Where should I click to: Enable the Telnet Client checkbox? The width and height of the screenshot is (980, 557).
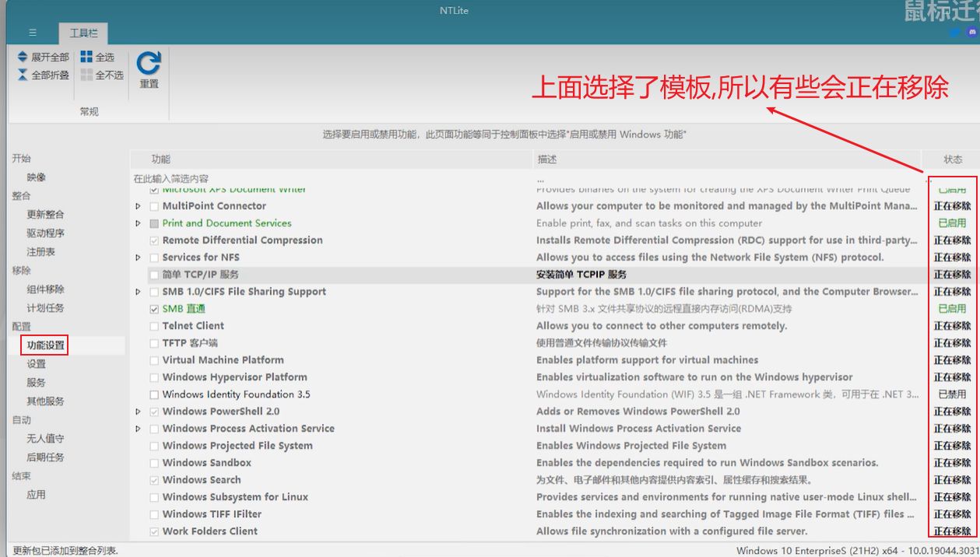(154, 326)
